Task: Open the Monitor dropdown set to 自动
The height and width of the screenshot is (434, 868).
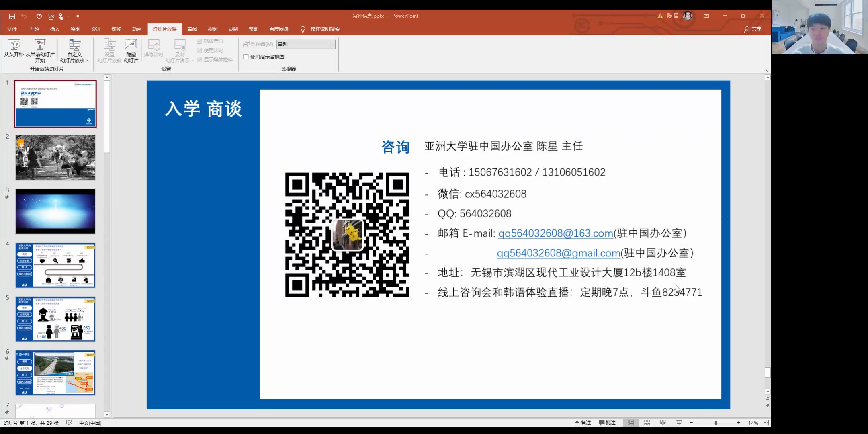Action: click(x=306, y=44)
